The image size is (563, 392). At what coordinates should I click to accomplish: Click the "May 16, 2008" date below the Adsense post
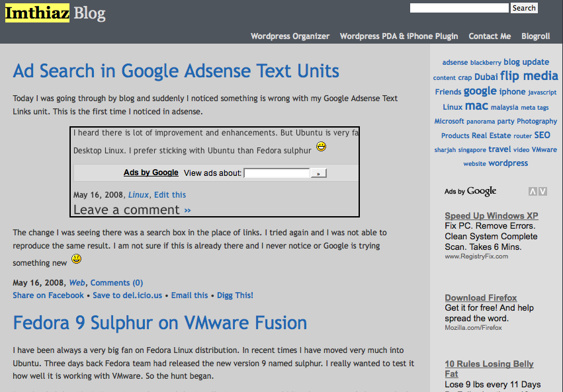pyautogui.click(x=38, y=283)
